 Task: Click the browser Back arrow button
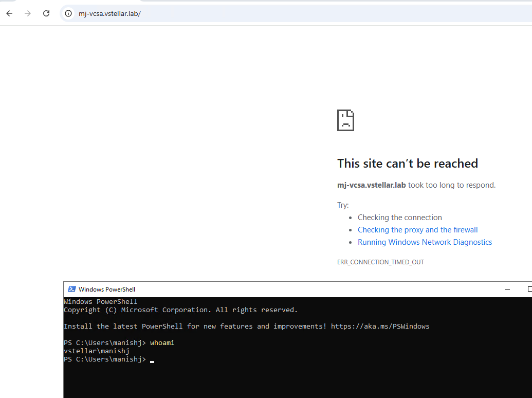pos(9,13)
